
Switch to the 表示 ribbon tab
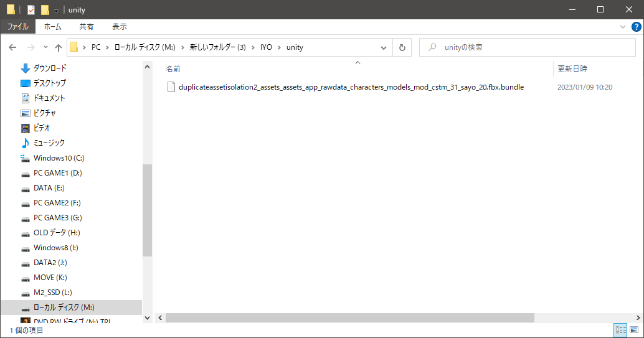(120, 27)
